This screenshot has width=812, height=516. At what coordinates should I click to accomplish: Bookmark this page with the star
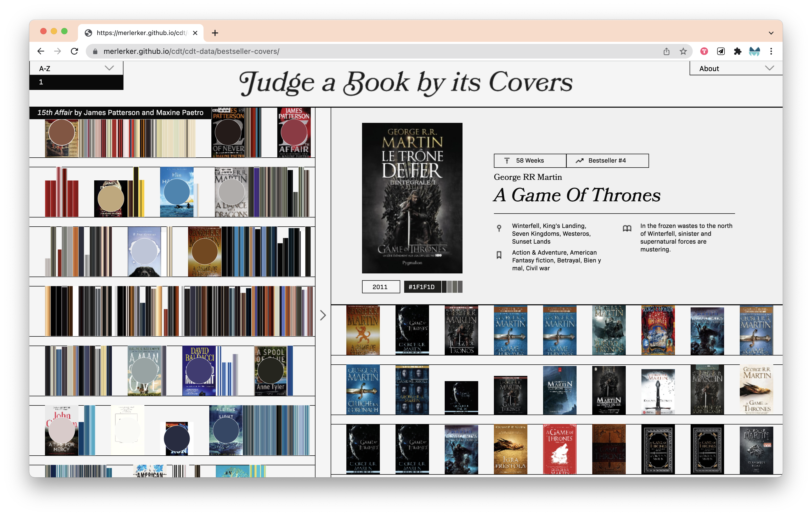pos(683,51)
